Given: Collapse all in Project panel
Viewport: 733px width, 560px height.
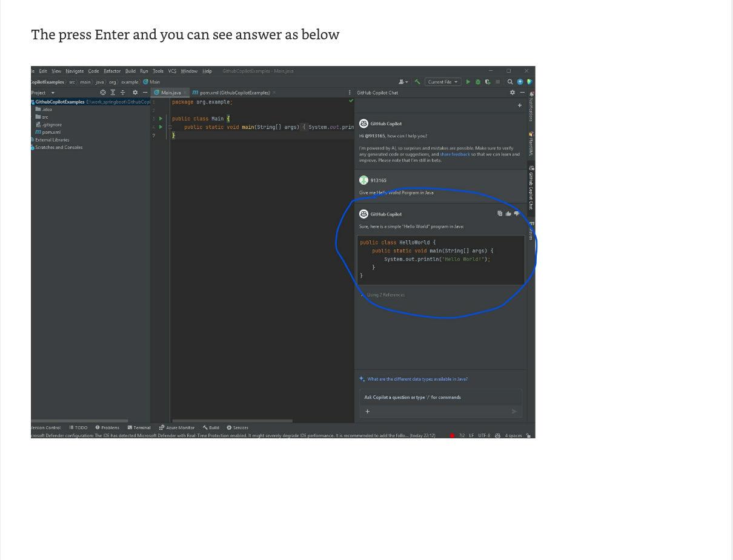Looking at the screenshot, I should tap(123, 93).
